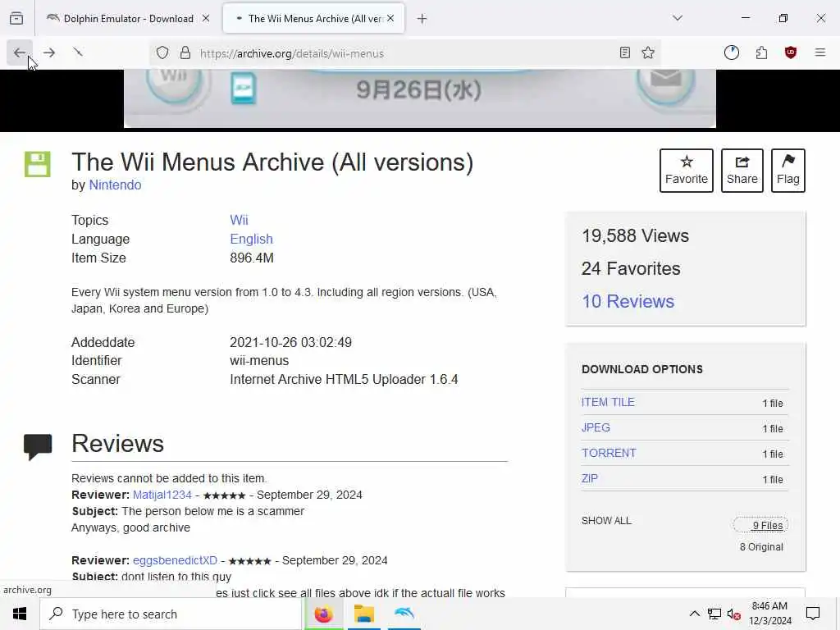Click the 2021-10-26 03:02:49 added date

(291, 342)
